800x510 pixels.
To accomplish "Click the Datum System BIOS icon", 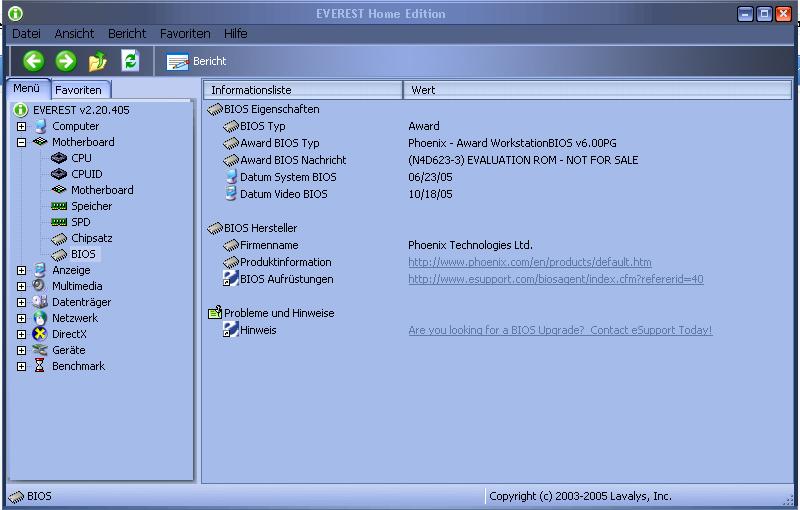I will (231, 176).
